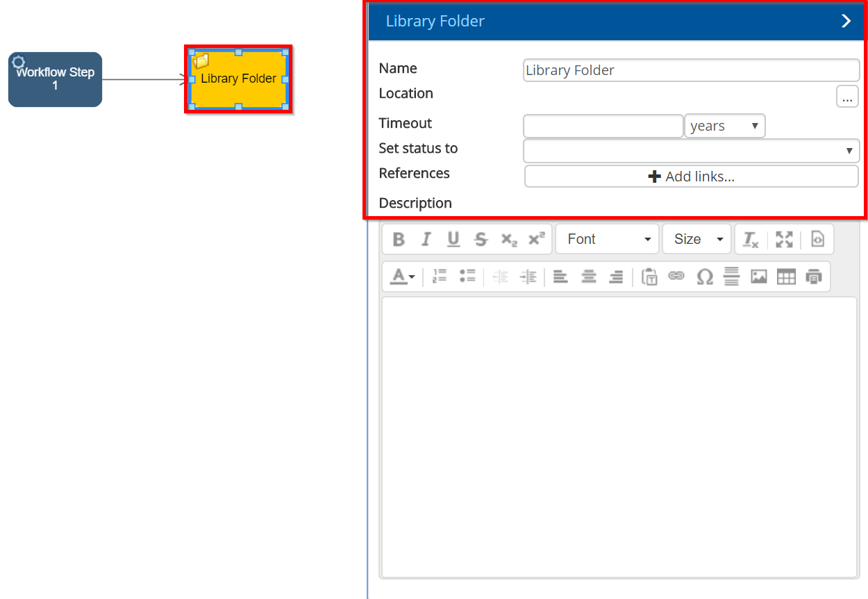Open the text color picker
Viewport: 868px width, 599px height.
402,277
